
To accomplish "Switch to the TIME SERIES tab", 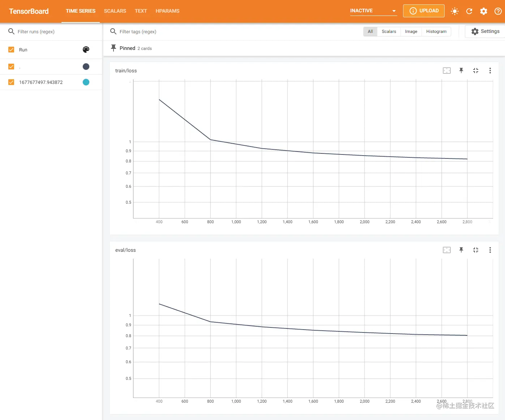I will click(x=81, y=11).
